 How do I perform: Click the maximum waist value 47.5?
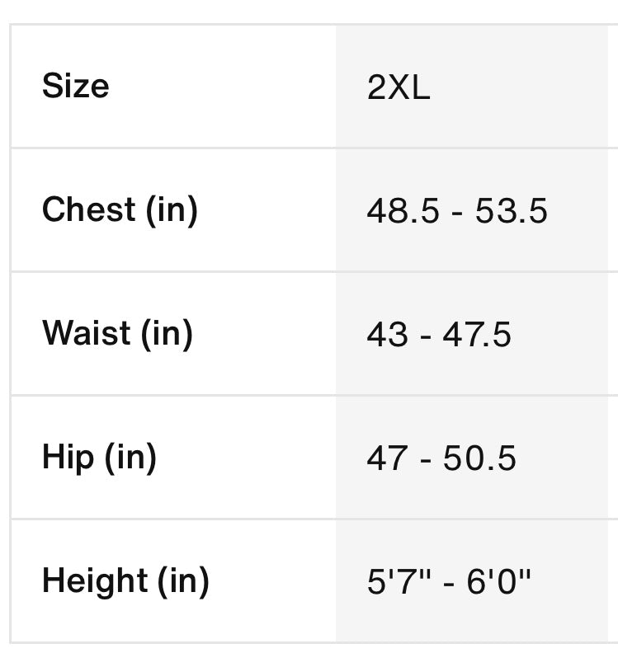[477, 336]
